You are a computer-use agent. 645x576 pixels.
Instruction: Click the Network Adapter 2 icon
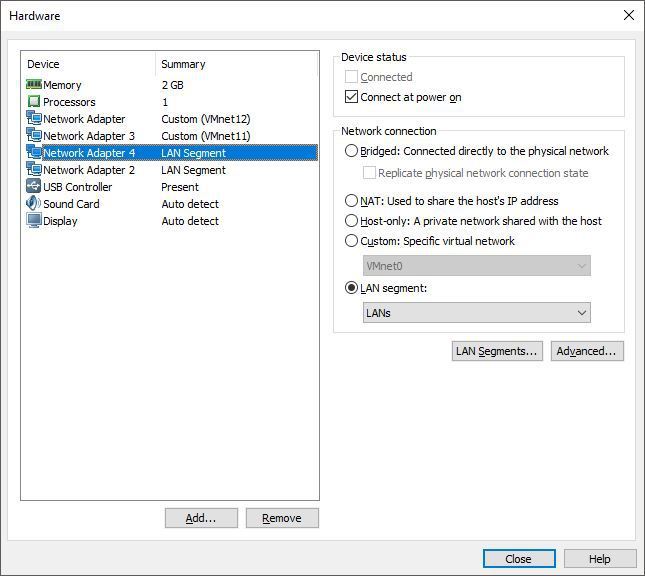[x=34, y=169]
